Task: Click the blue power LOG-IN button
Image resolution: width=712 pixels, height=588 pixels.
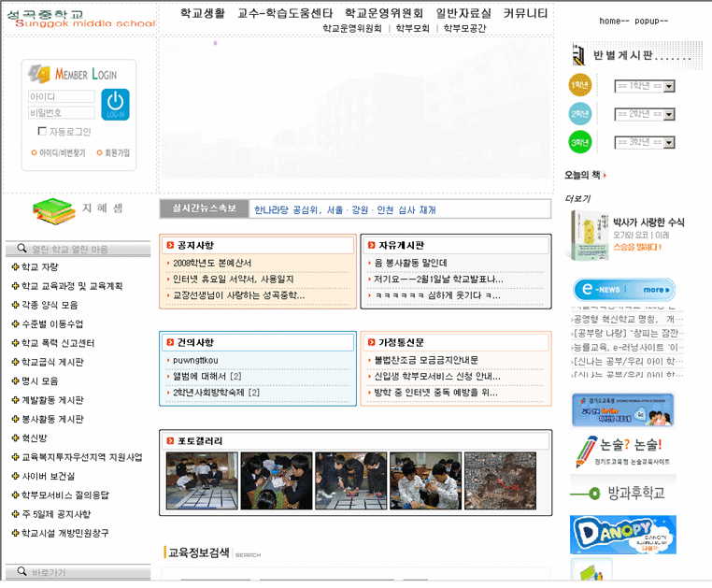Action: (x=115, y=104)
